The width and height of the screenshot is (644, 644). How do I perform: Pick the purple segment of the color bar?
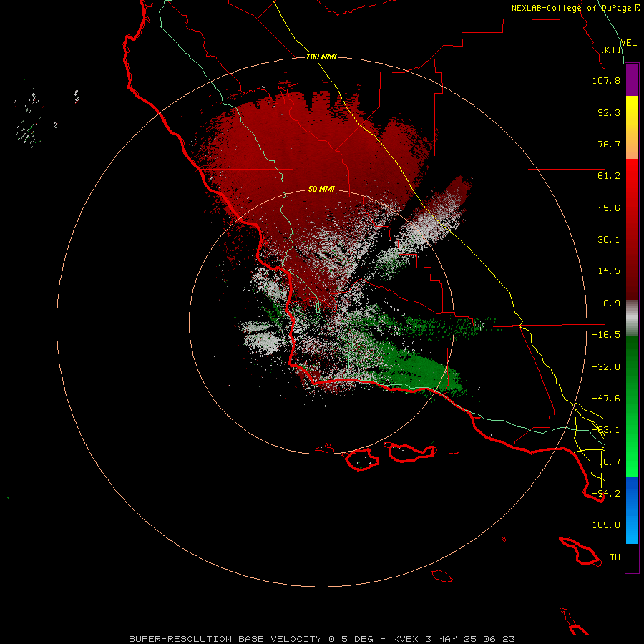(x=632, y=80)
